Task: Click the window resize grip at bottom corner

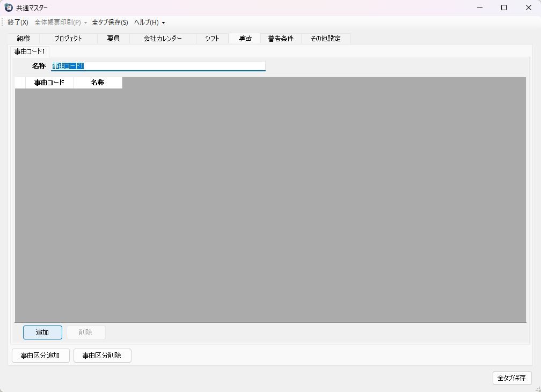Action: point(538,389)
